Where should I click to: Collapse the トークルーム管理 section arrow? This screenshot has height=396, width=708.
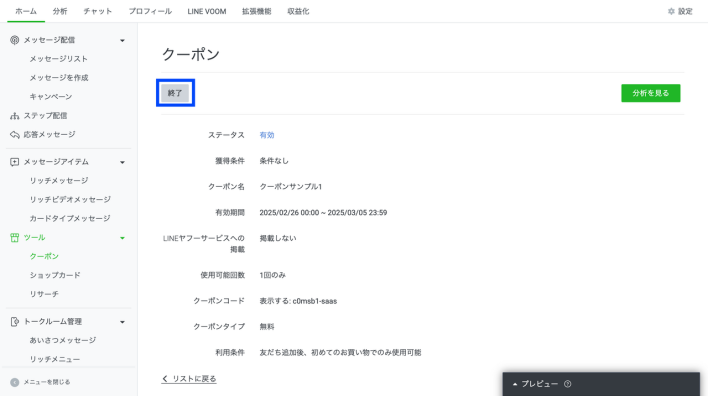[x=122, y=322]
